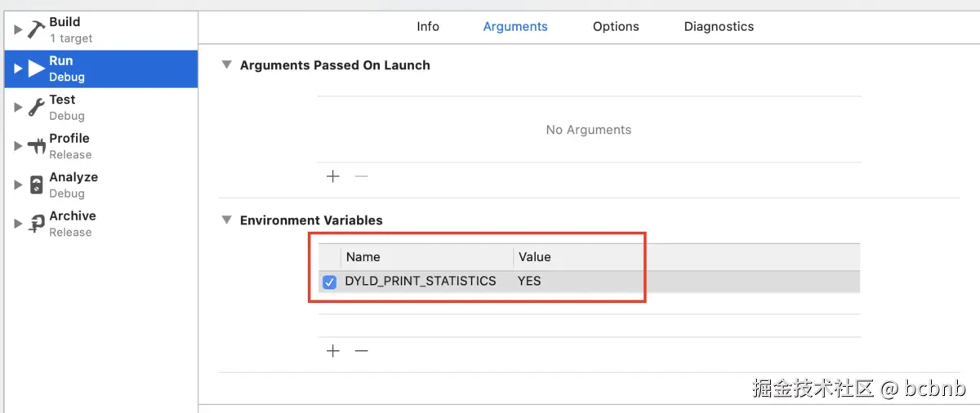Select the DYLD_PRINT_STATISTICS name cell
The height and width of the screenshot is (413, 980).
coord(421,282)
